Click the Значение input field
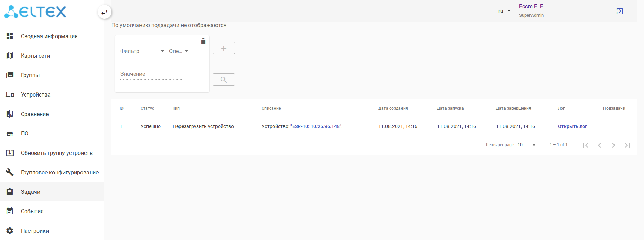644x240 pixels. 151,74
